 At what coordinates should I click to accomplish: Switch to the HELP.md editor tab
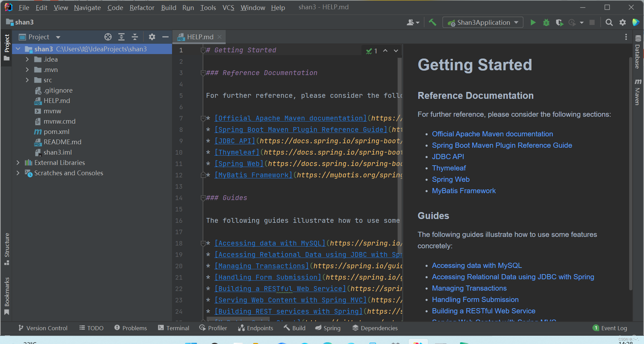coord(200,37)
